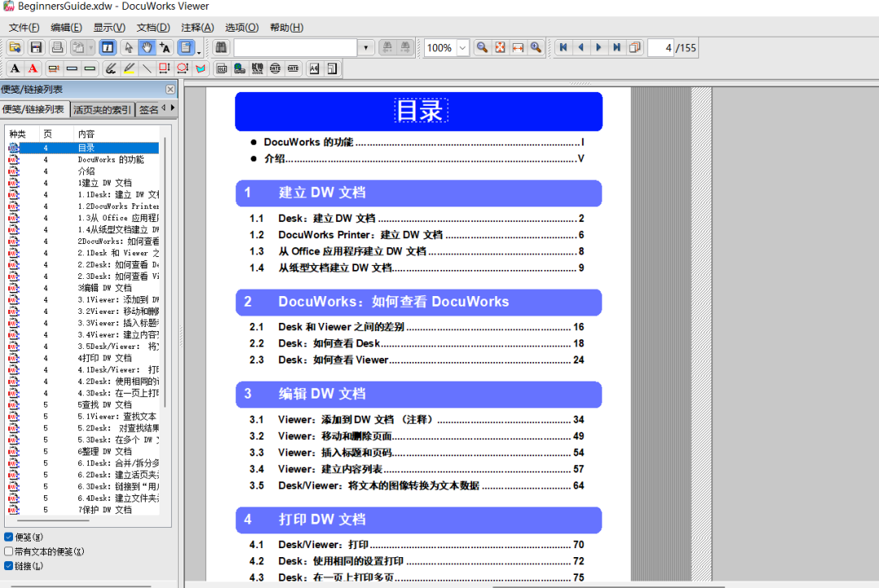Image resolution: width=879 pixels, height=588 pixels.
Task: Open the 文件(F) menu
Action: click(24, 28)
